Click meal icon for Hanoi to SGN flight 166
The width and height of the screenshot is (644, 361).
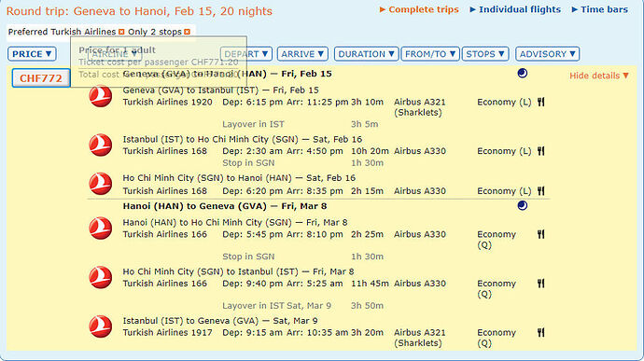tap(541, 234)
